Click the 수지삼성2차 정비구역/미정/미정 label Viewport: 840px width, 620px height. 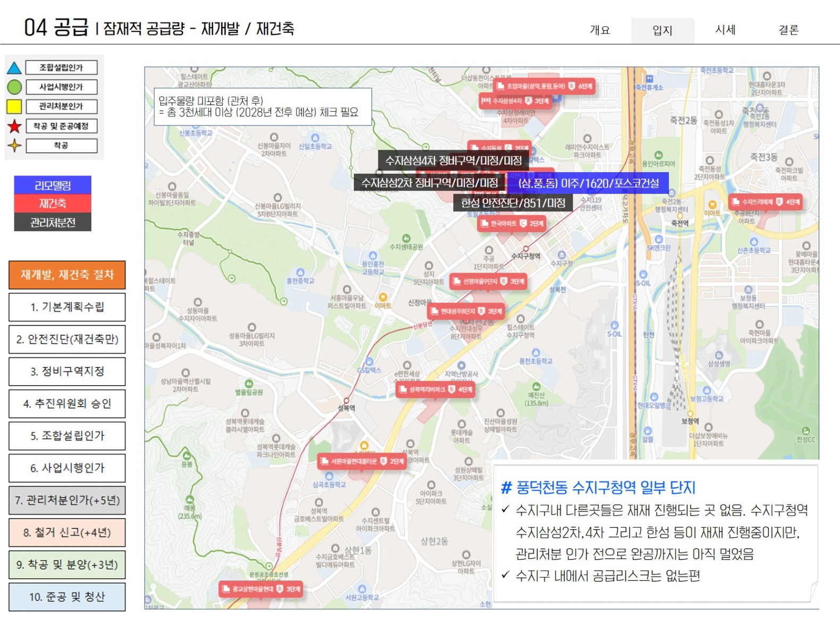click(x=430, y=183)
